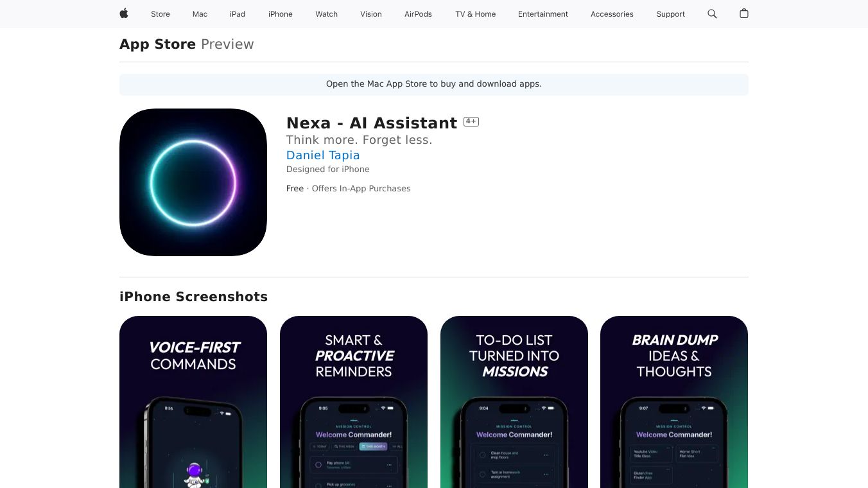The width and height of the screenshot is (868, 488).
Task: Open the iPad navigation item
Action: pyautogui.click(x=238, y=14)
